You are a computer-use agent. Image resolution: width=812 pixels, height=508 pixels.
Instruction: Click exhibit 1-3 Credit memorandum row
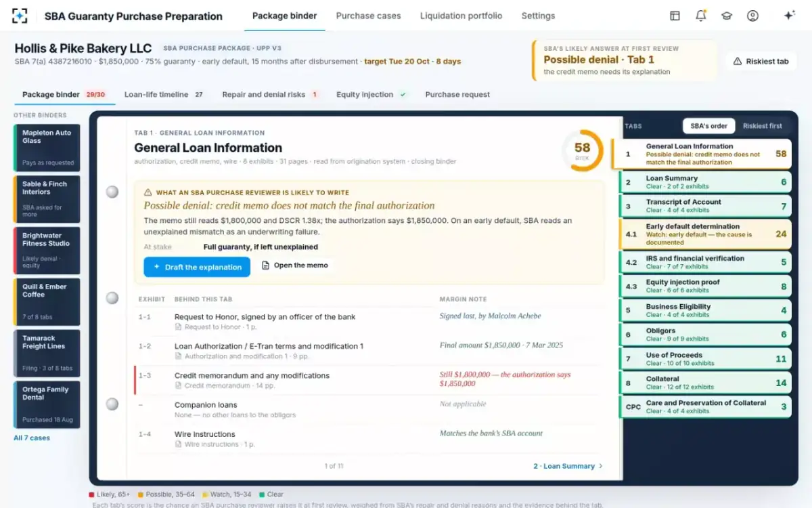pos(368,380)
